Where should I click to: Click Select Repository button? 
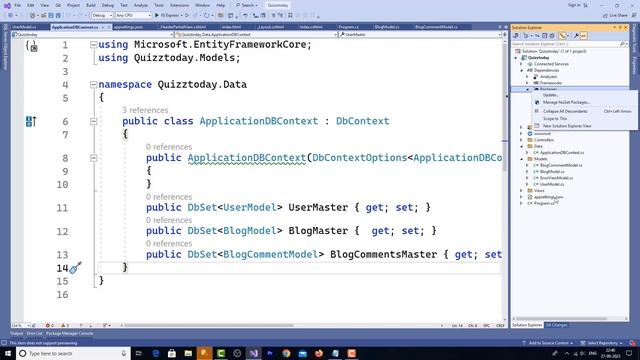602,343
